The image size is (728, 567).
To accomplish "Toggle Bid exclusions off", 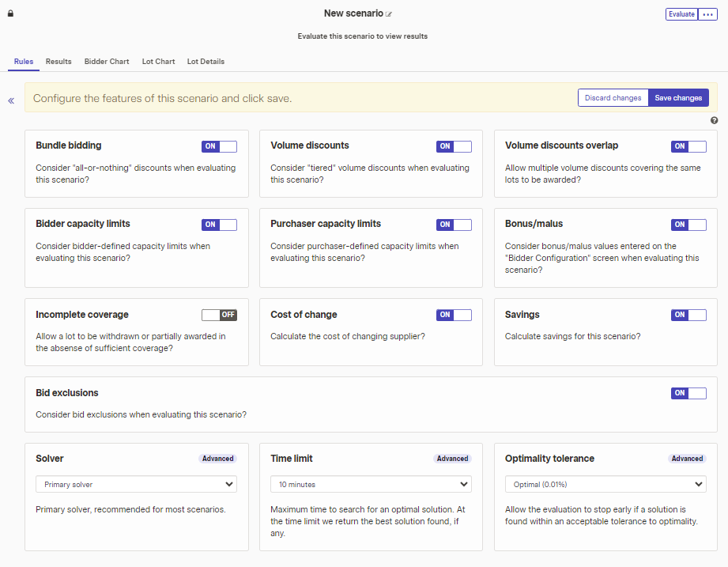I will pos(688,393).
